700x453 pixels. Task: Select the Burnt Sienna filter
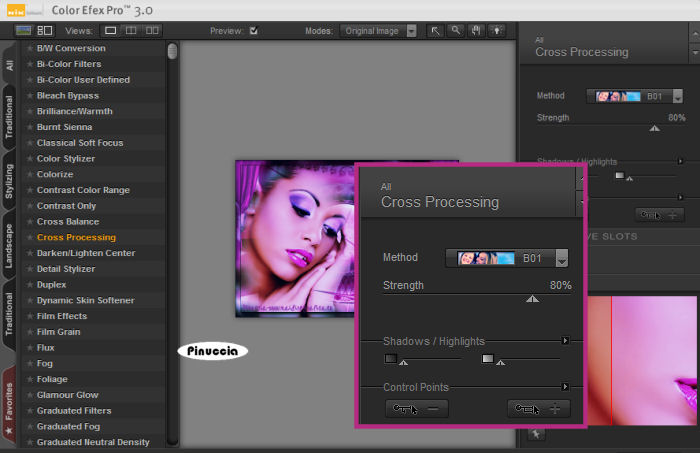64,127
